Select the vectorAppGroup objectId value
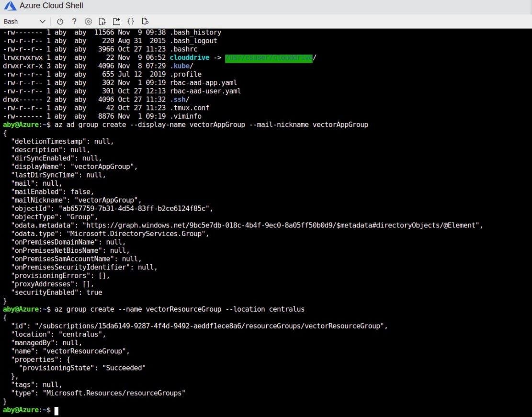This screenshot has height=417, width=532. (134, 208)
